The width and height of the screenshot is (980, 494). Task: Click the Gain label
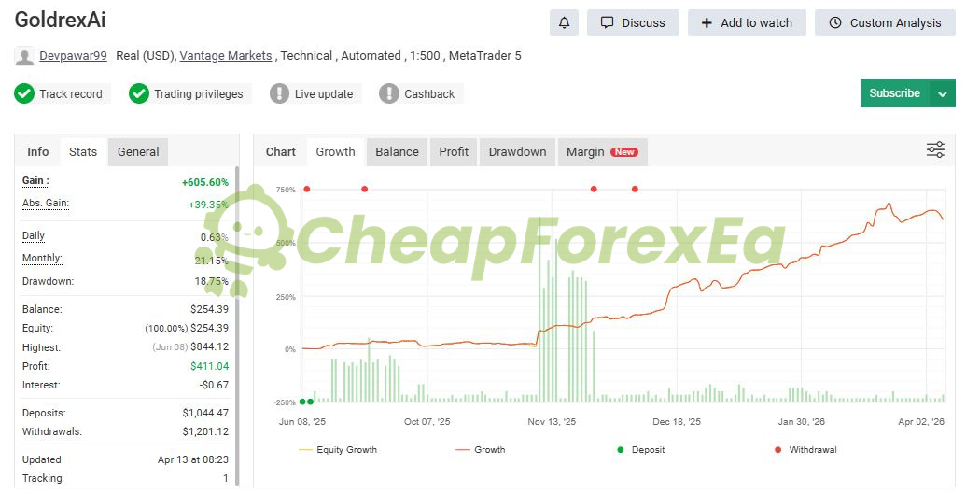click(x=35, y=181)
